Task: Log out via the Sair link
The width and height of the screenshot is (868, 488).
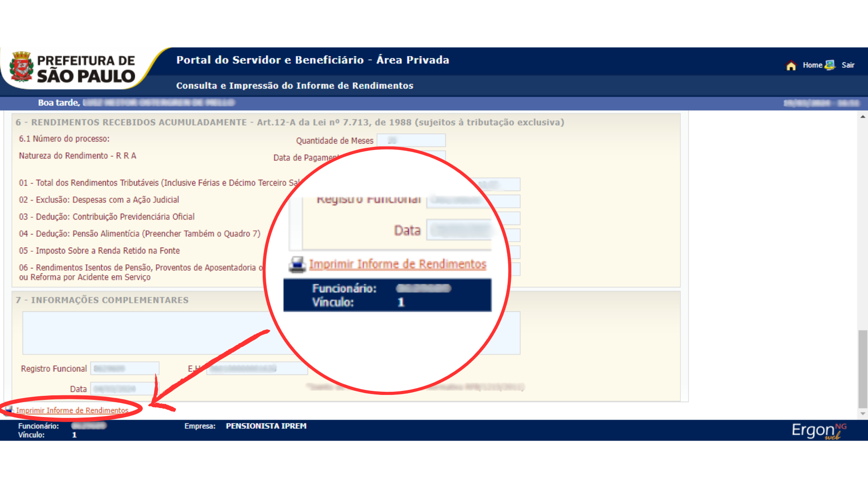Action: tap(848, 65)
